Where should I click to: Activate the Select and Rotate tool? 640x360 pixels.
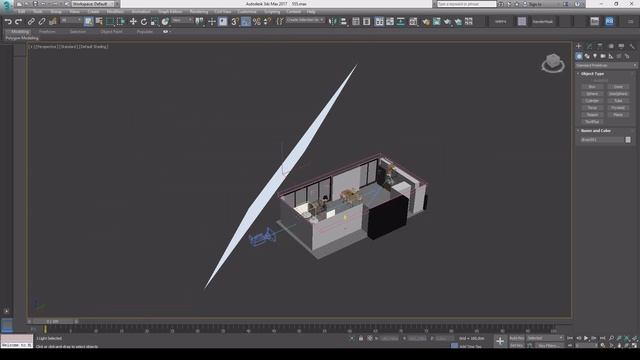click(144, 22)
